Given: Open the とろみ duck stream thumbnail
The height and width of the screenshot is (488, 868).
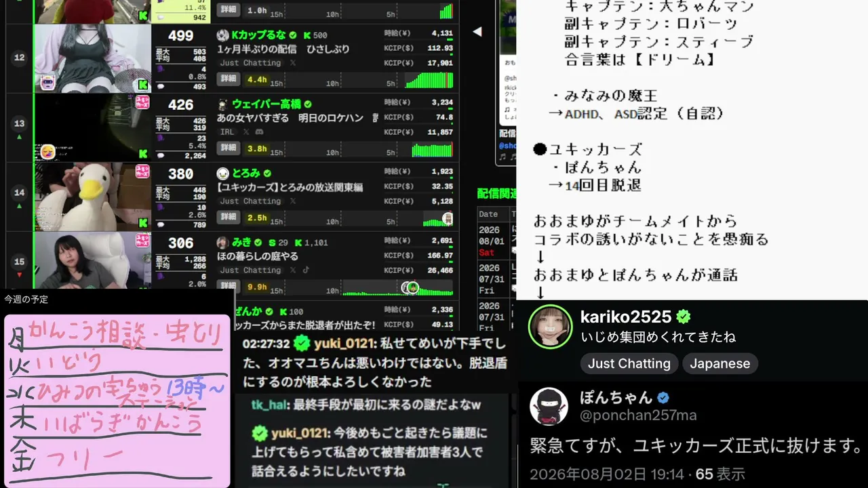Looking at the screenshot, I should [x=92, y=197].
